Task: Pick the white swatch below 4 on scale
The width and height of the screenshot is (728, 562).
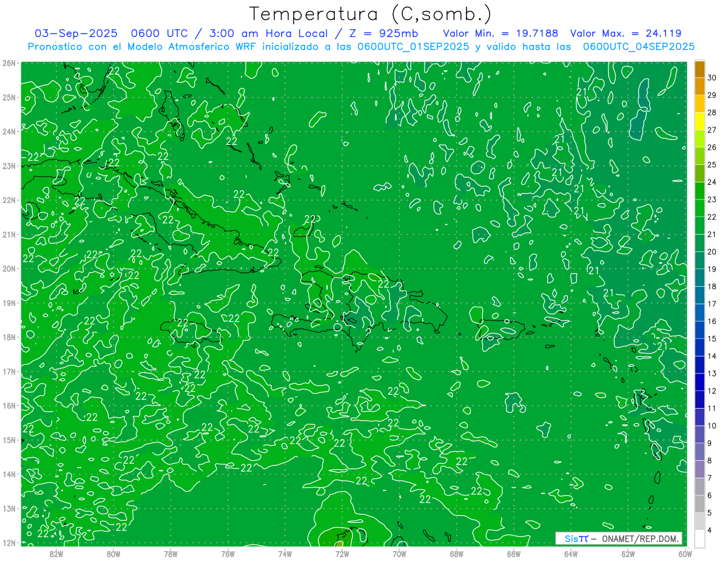Action: [699, 538]
